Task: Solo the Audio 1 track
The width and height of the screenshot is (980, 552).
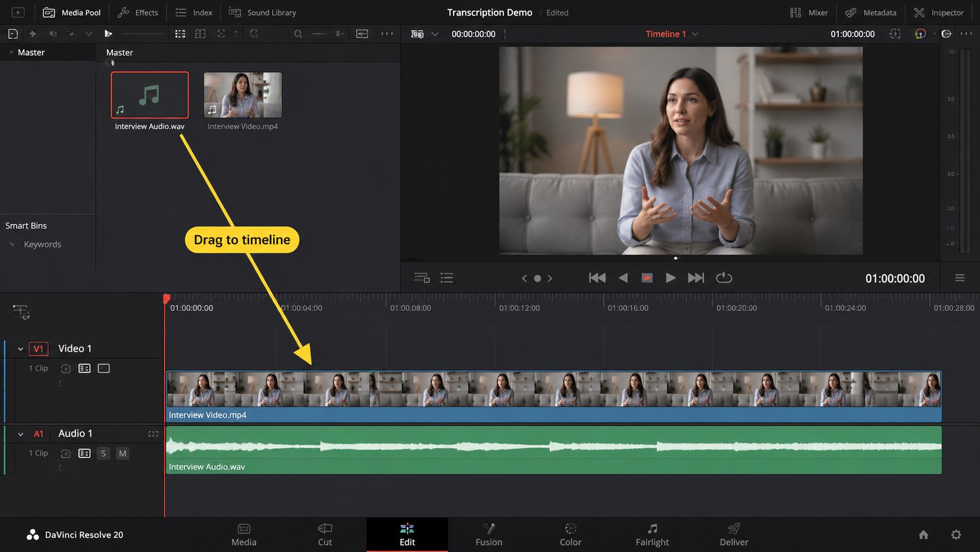Action: point(103,453)
